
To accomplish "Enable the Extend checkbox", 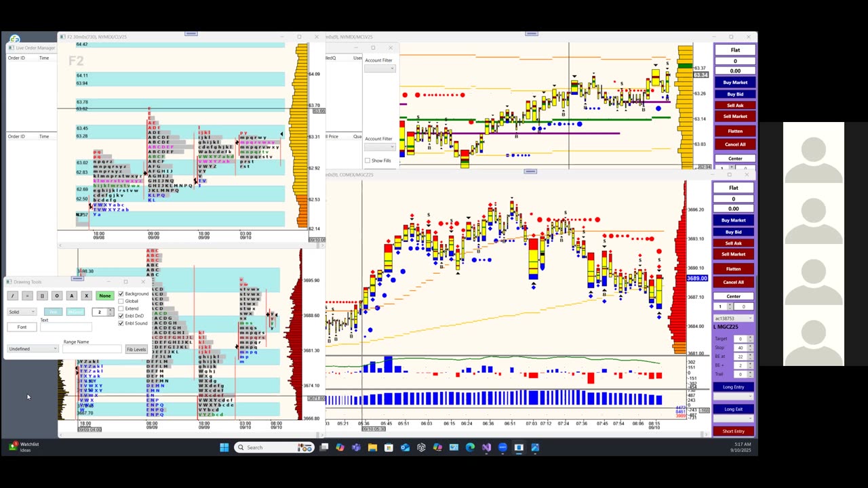I will [121, 308].
